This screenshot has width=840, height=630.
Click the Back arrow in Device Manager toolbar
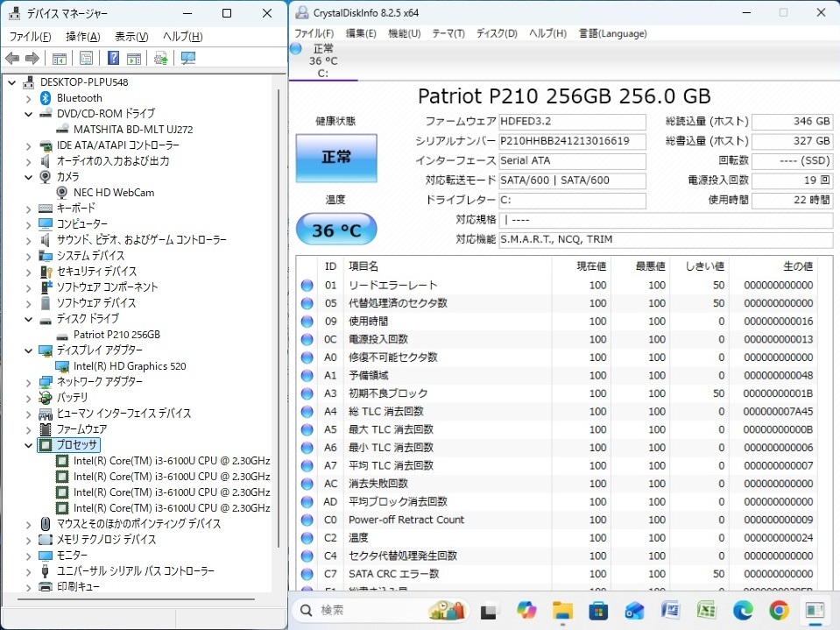(12, 59)
